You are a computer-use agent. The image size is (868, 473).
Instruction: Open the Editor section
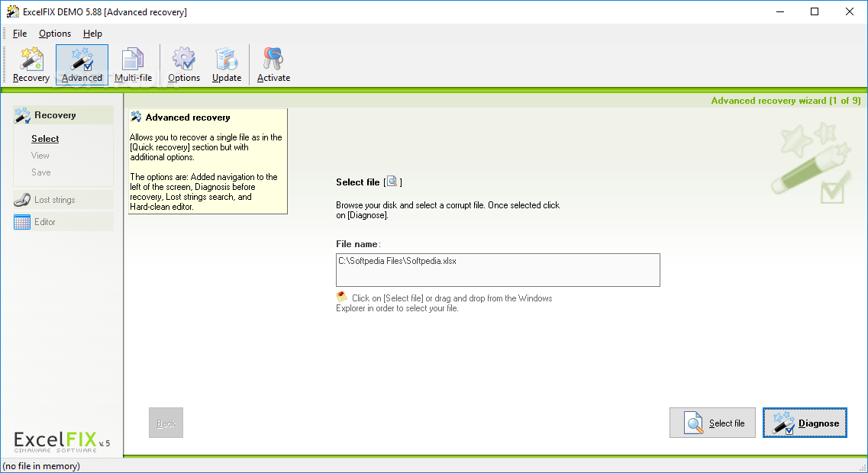pyautogui.click(x=63, y=222)
